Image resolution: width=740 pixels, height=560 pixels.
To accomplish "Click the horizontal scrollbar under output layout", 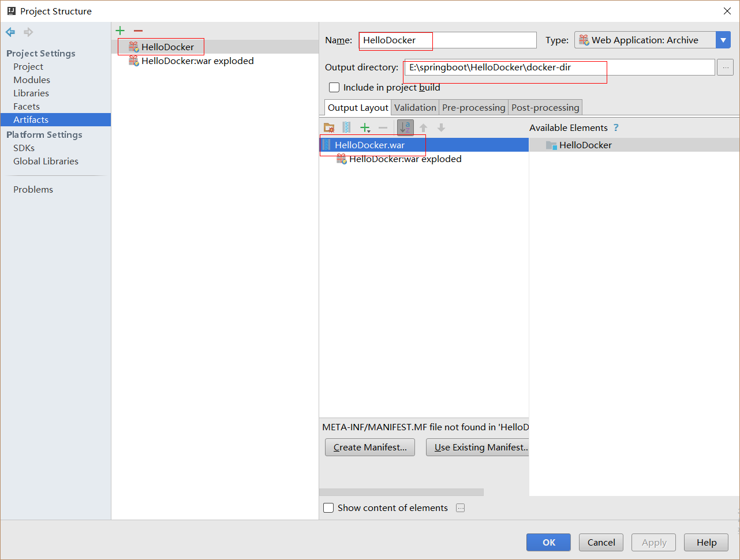I will (401, 492).
